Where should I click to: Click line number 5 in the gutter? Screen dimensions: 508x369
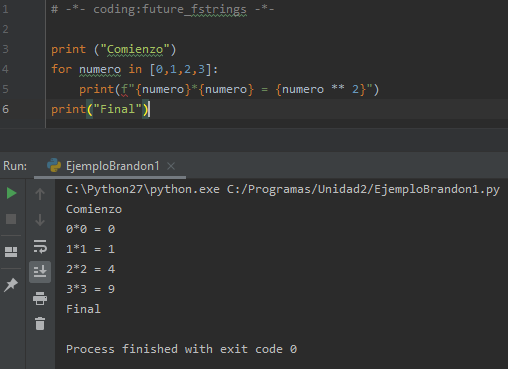5,89
